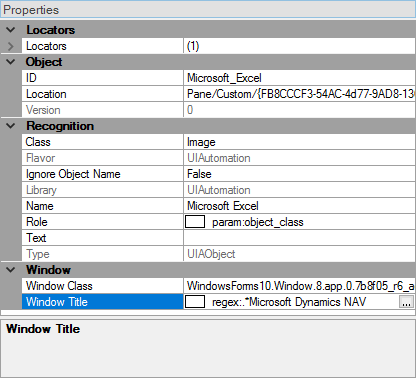Select the Location property label
This screenshot has height=378, width=416.
click(46, 94)
